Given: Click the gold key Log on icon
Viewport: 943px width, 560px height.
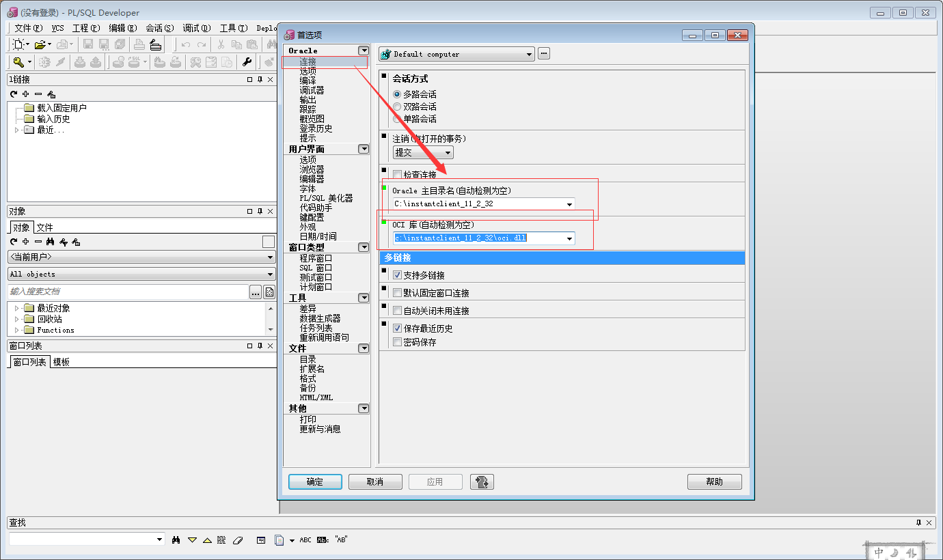Looking at the screenshot, I should (18, 62).
